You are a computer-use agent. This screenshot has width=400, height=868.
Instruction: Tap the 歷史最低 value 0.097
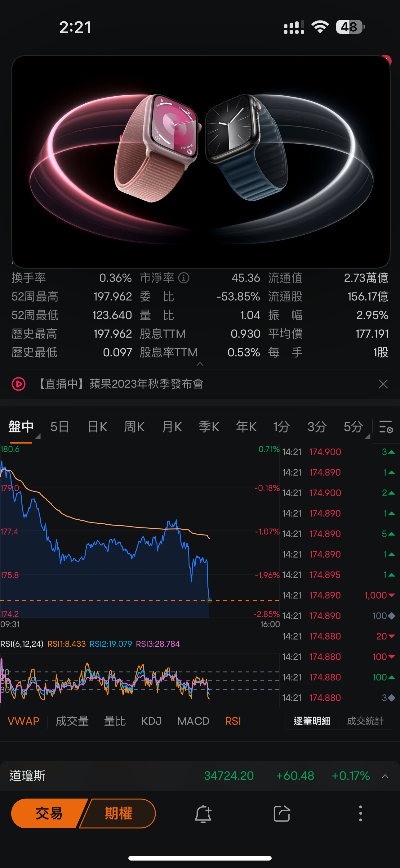point(117,352)
